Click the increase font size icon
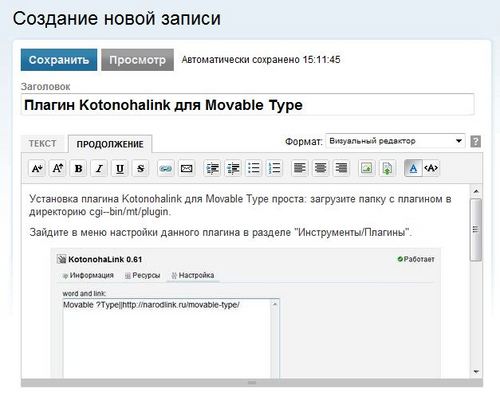 tap(58, 168)
